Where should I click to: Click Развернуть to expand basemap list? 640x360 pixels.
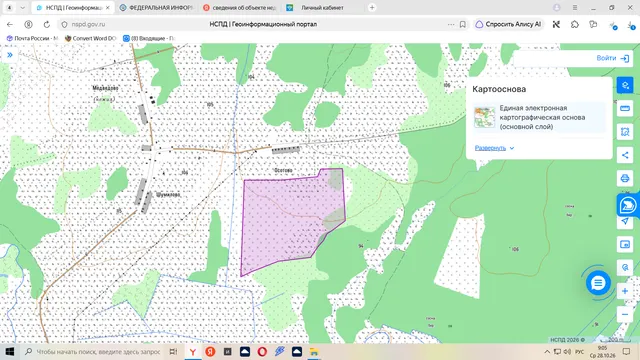[494, 148]
